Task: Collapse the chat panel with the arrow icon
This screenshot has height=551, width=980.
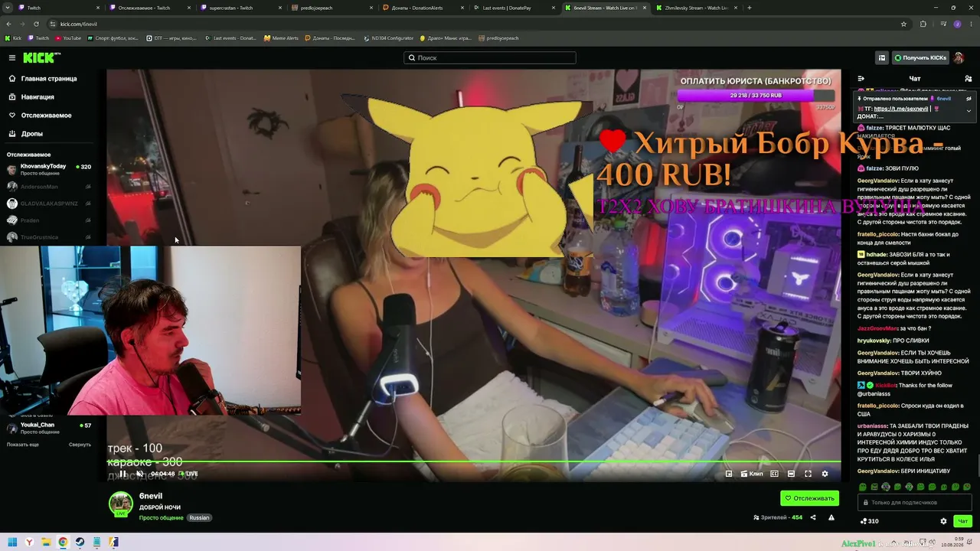Action: click(861, 78)
